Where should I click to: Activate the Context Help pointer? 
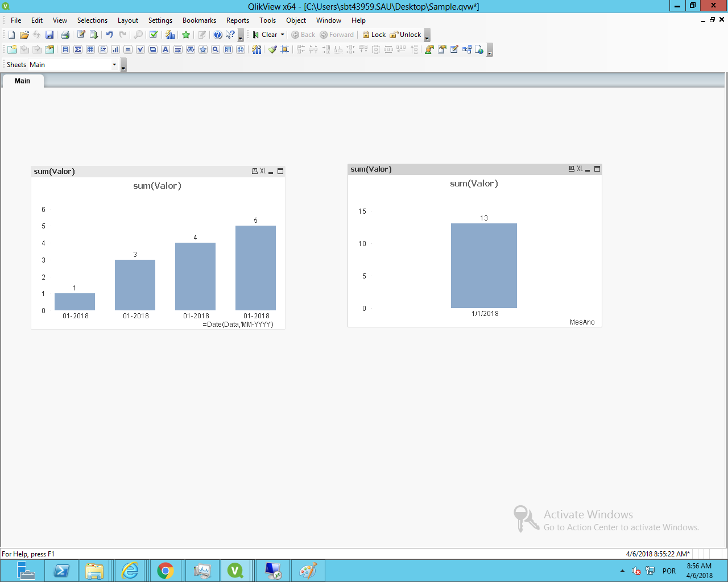pyautogui.click(x=230, y=35)
